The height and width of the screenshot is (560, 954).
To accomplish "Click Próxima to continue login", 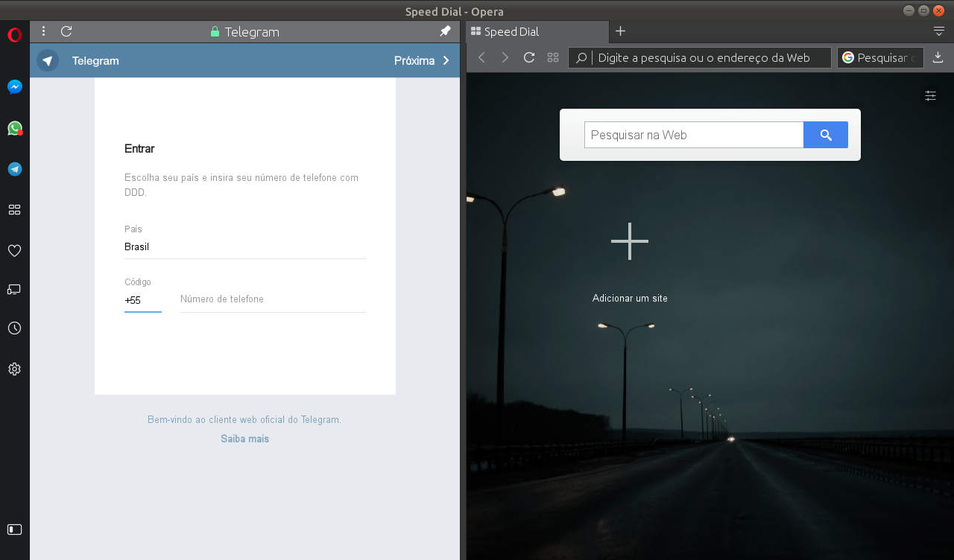I will pyautogui.click(x=422, y=61).
